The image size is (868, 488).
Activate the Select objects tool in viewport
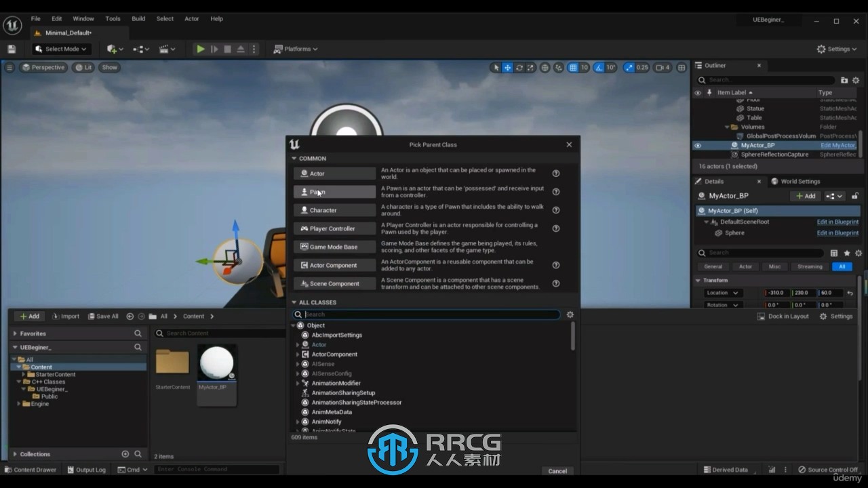coord(496,67)
